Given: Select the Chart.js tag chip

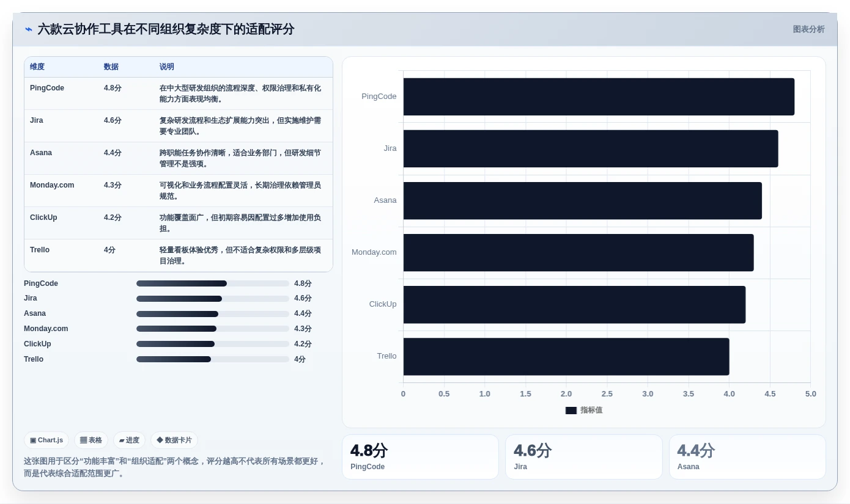Looking at the screenshot, I should tap(46, 440).
